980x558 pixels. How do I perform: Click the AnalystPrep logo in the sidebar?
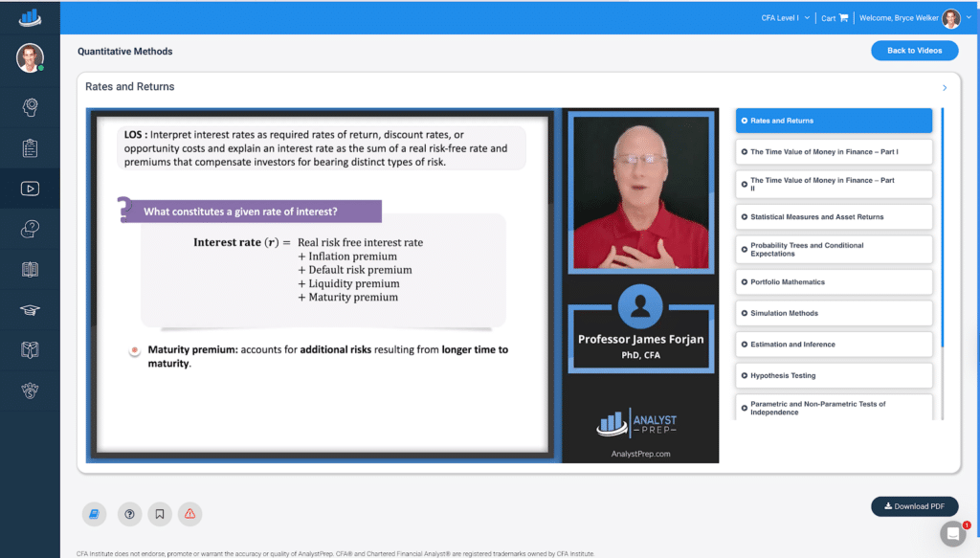tap(30, 17)
